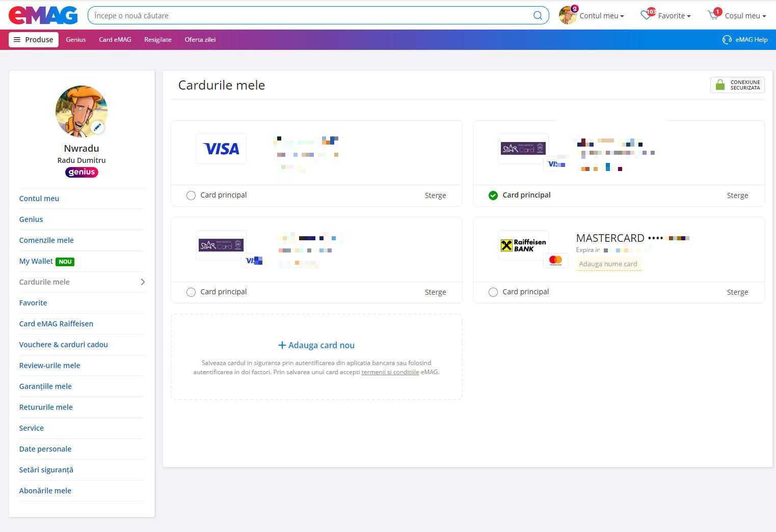Screen dimensions: 776x532
Task: Open Vouchere & carduri cadou
Action: (x=64, y=345)
